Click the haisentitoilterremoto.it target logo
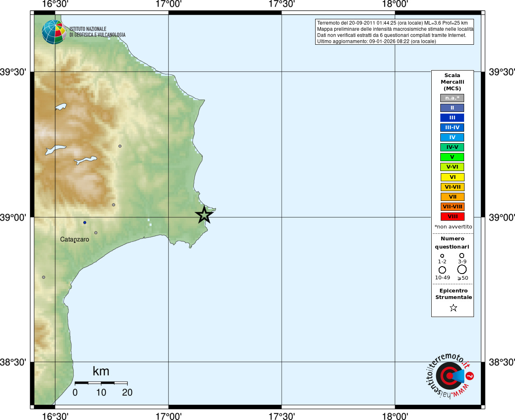 [x=450, y=376]
